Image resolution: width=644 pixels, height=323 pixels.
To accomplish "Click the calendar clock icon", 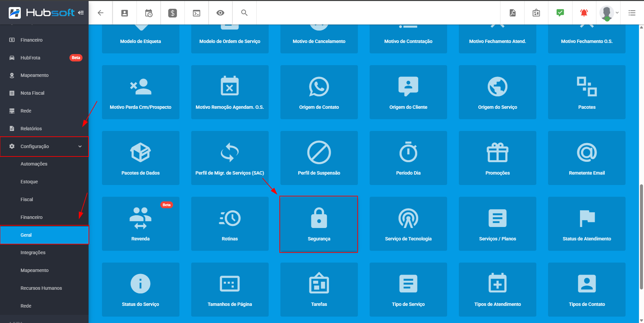I will point(149,13).
